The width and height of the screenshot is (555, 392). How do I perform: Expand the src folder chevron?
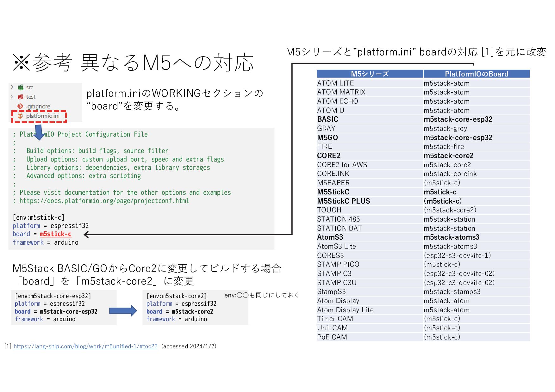[12, 87]
